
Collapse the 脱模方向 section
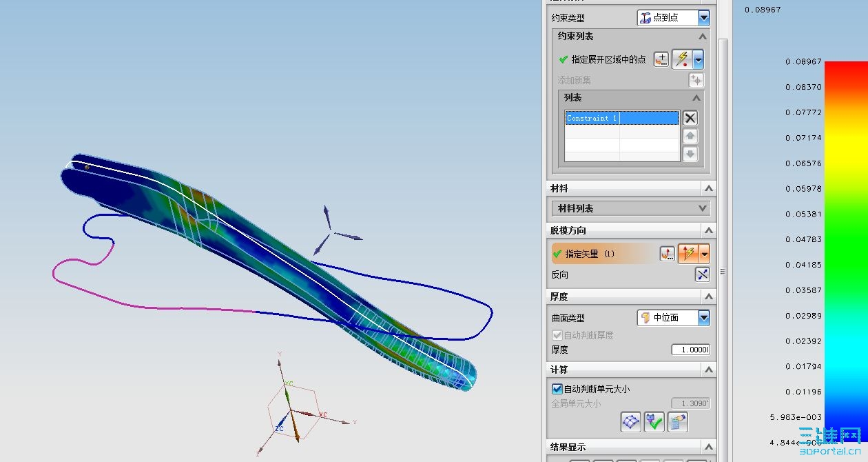point(708,230)
